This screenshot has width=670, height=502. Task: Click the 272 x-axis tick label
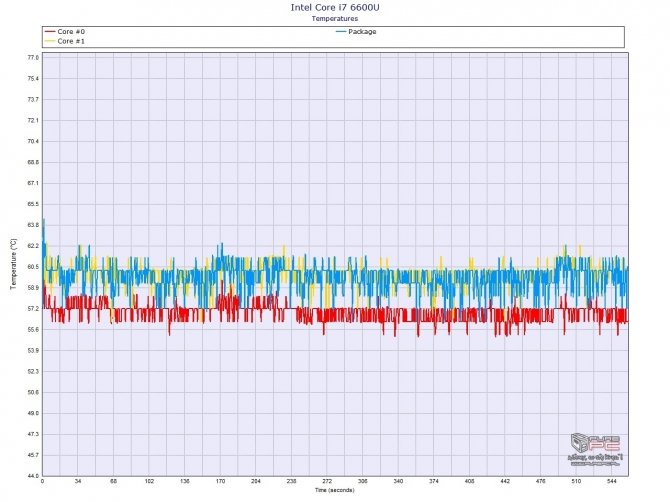pyautogui.click(x=327, y=481)
